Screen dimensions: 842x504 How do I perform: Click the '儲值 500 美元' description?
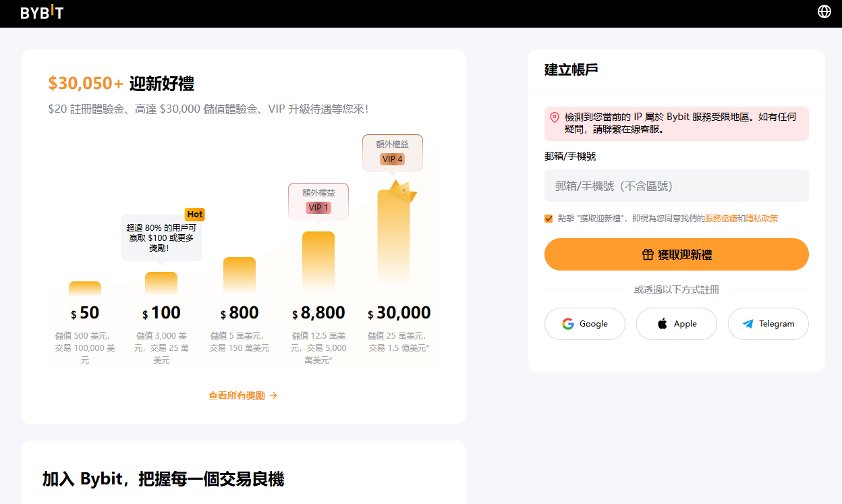click(x=85, y=347)
